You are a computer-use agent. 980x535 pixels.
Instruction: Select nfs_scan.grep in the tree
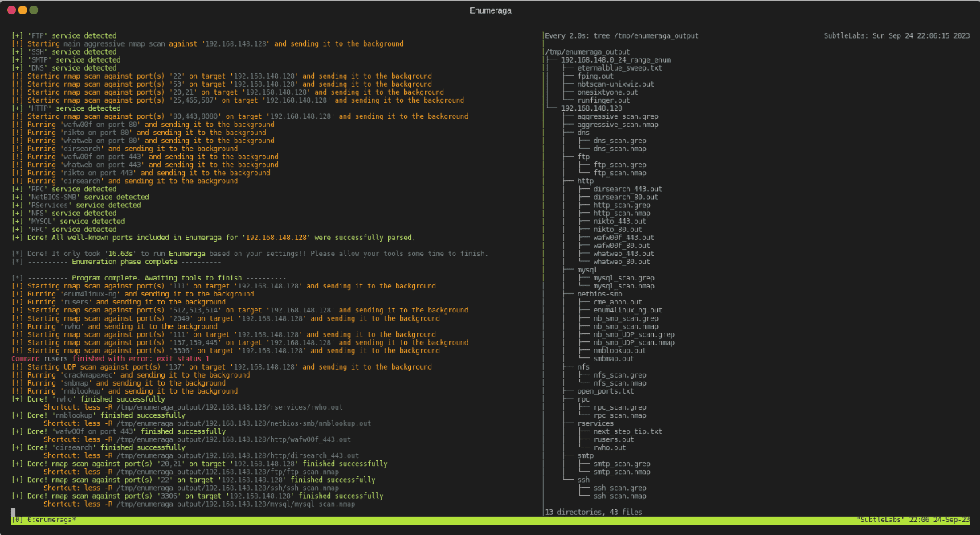[619, 374]
